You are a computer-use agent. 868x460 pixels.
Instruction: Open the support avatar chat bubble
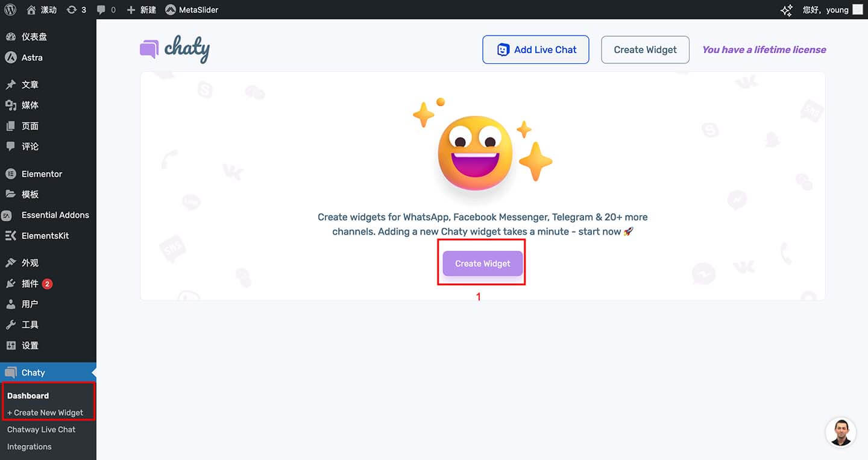pos(840,432)
